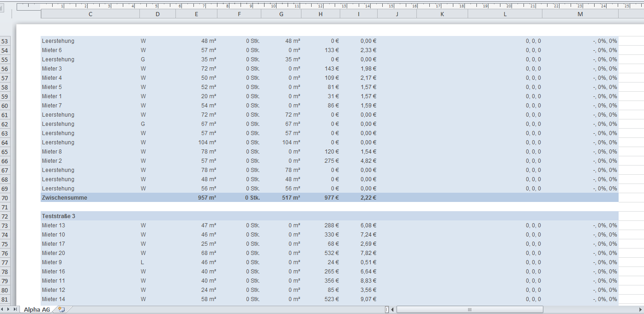644x314 pixels.
Task: Click the G type cell in row 55
Action: pos(158,59)
